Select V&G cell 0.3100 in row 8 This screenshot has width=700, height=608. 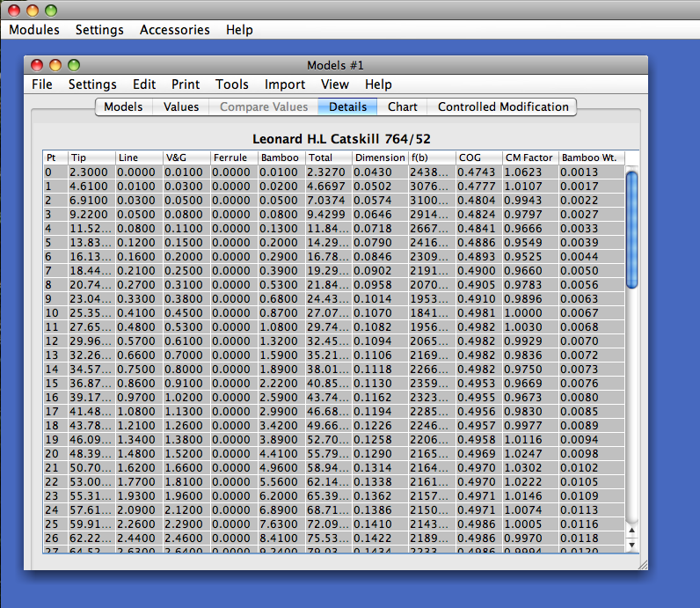click(x=186, y=284)
